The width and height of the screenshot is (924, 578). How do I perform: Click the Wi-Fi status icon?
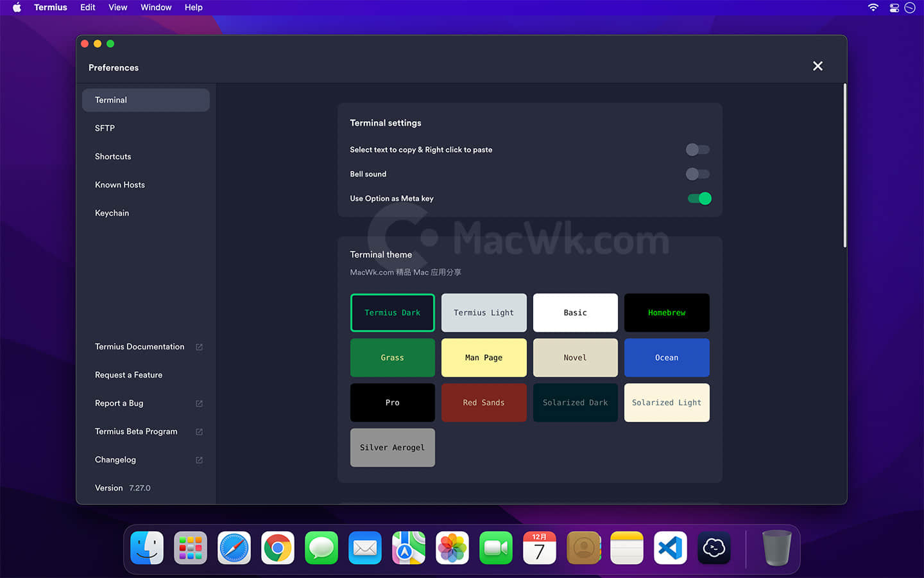tap(873, 8)
